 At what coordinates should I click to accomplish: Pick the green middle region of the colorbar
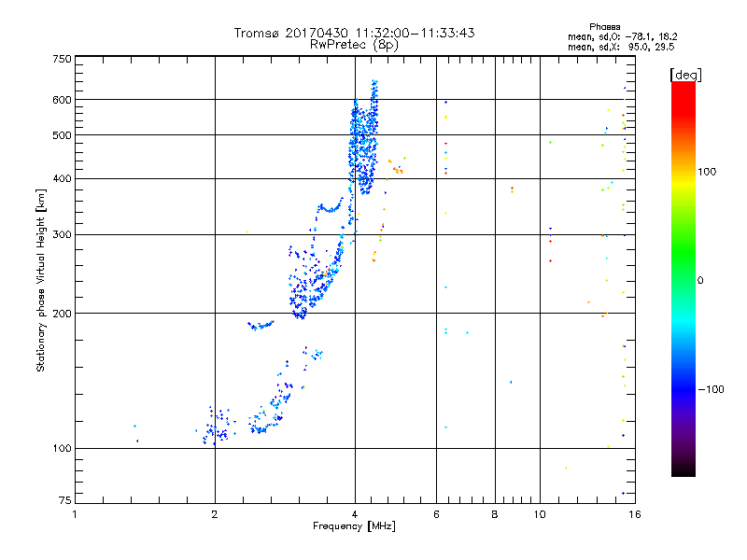pos(684,267)
